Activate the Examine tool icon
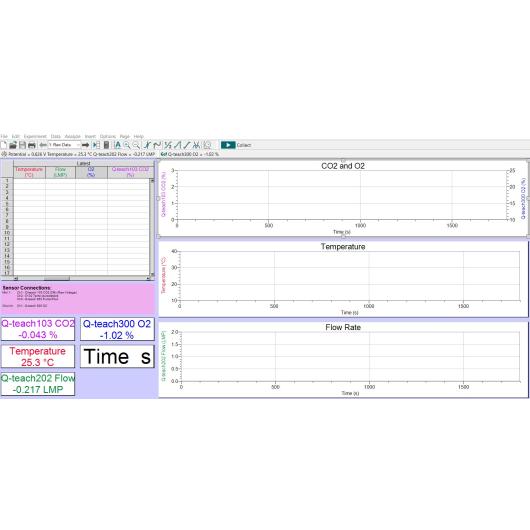The image size is (530, 530). pos(147,145)
